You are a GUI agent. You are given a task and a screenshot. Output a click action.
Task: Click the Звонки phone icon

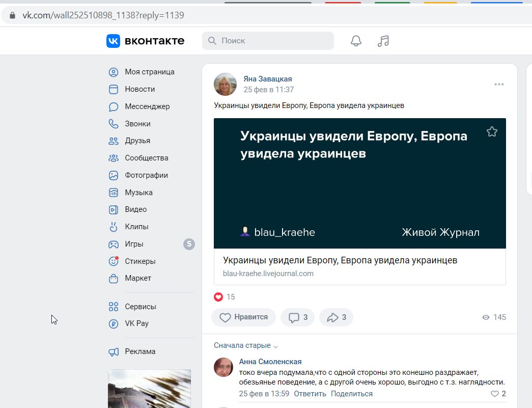(114, 124)
